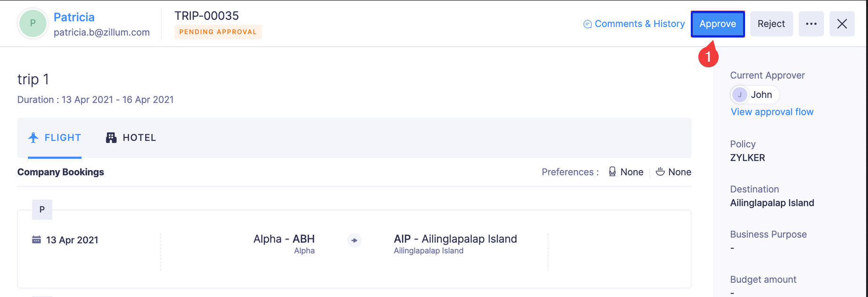Click Patricia's name link

pos(74,17)
